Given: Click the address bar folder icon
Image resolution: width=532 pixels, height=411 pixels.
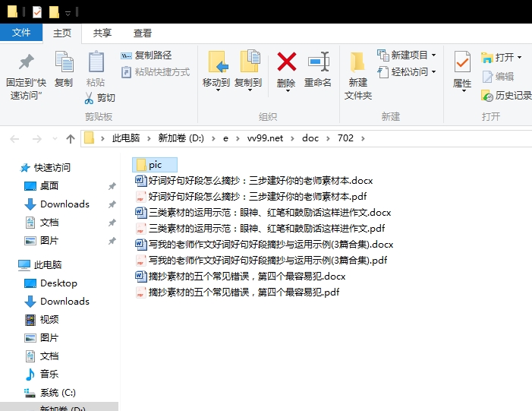Looking at the screenshot, I should [x=89, y=138].
